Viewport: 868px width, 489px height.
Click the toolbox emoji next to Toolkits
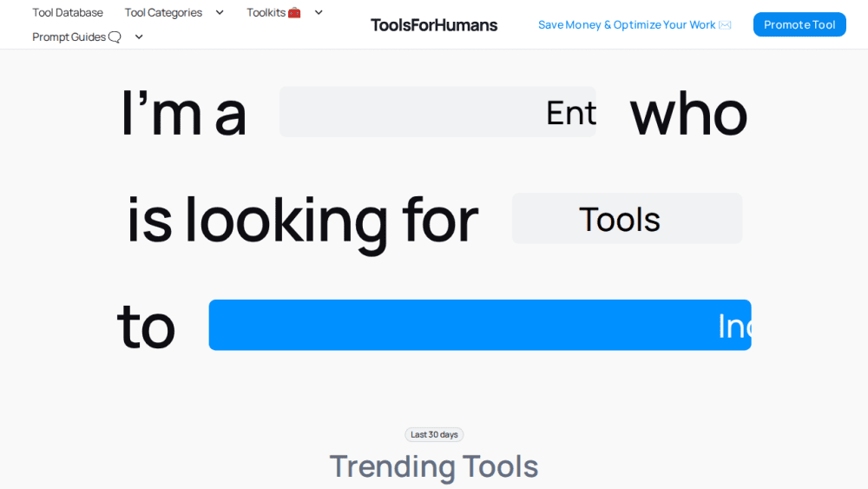294,12
